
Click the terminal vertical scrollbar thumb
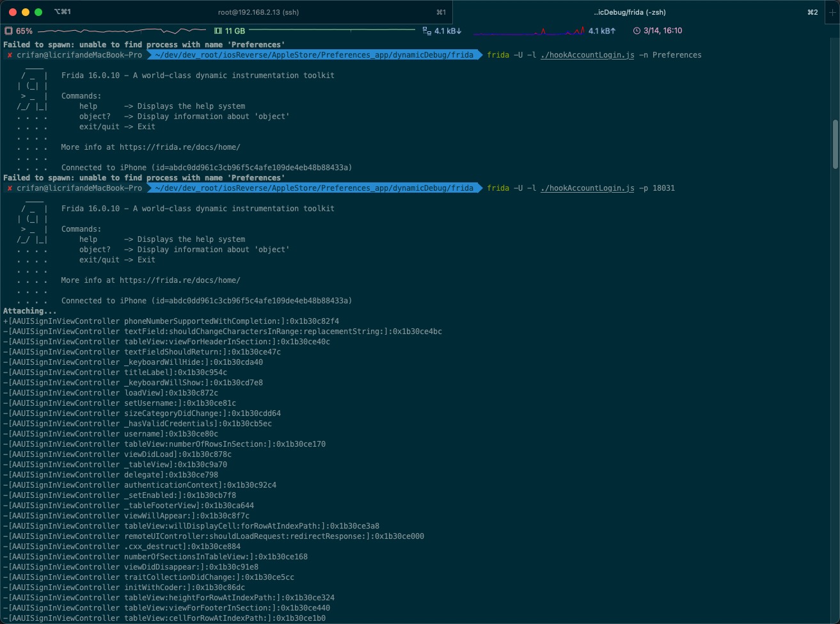coord(836,144)
